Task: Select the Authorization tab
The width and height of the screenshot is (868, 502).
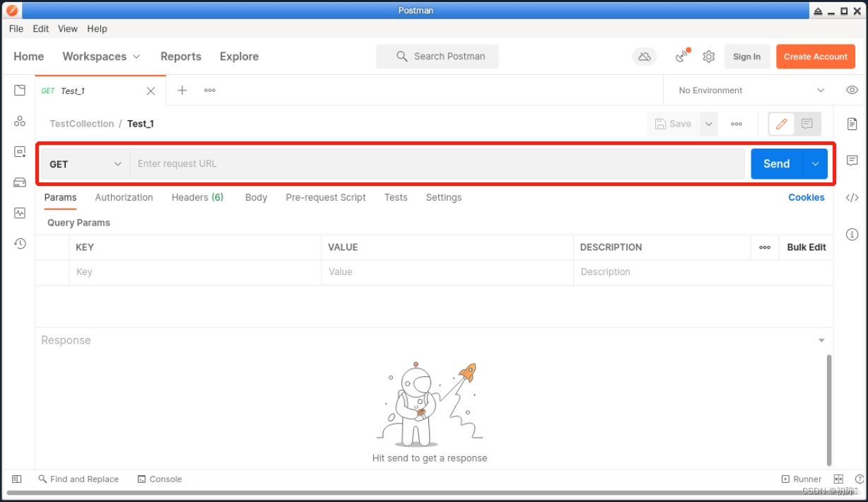Action: (x=124, y=197)
